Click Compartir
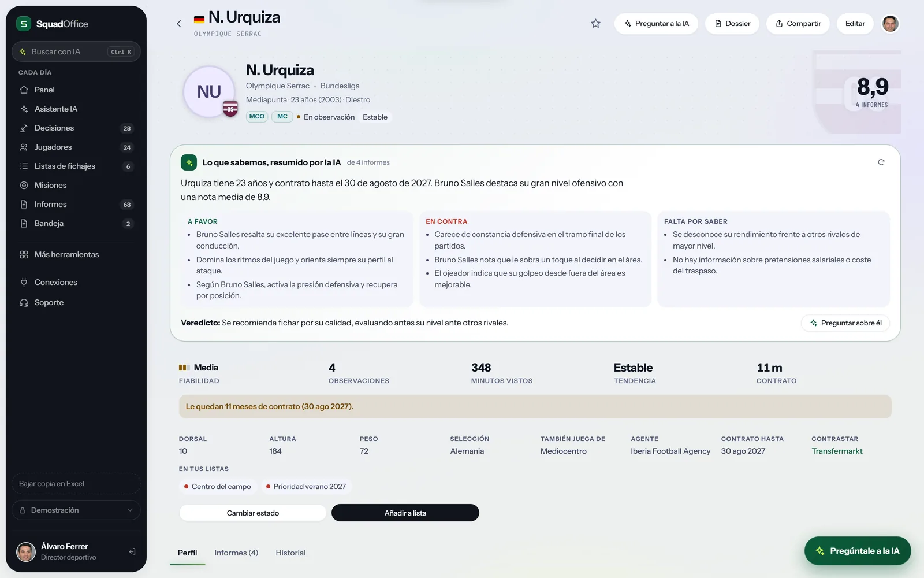924x578 pixels. tap(798, 24)
